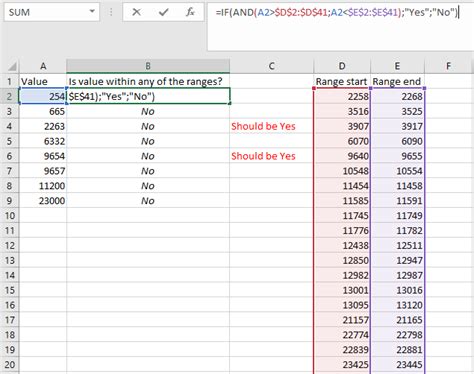The height and width of the screenshot is (374, 474).
Task: Select range start cell 13095
Action: coord(342,305)
